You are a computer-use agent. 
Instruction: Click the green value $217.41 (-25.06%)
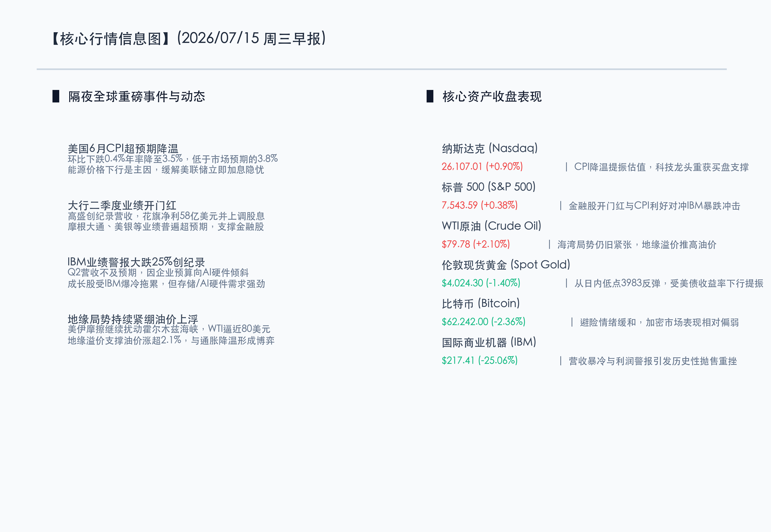[479, 360]
